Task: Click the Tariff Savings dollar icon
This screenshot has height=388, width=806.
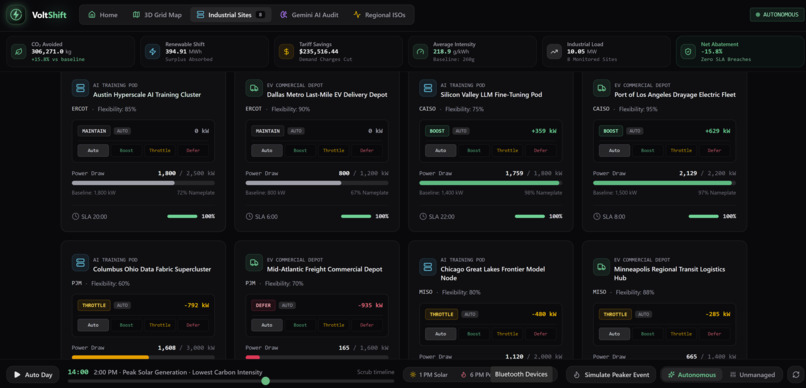Action: 286,51
